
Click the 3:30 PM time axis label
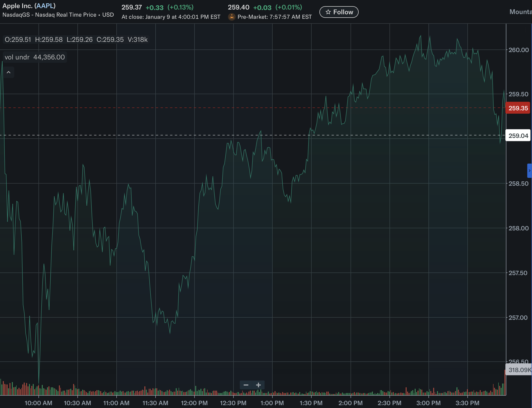pyautogui.click(x=467, y=403)
